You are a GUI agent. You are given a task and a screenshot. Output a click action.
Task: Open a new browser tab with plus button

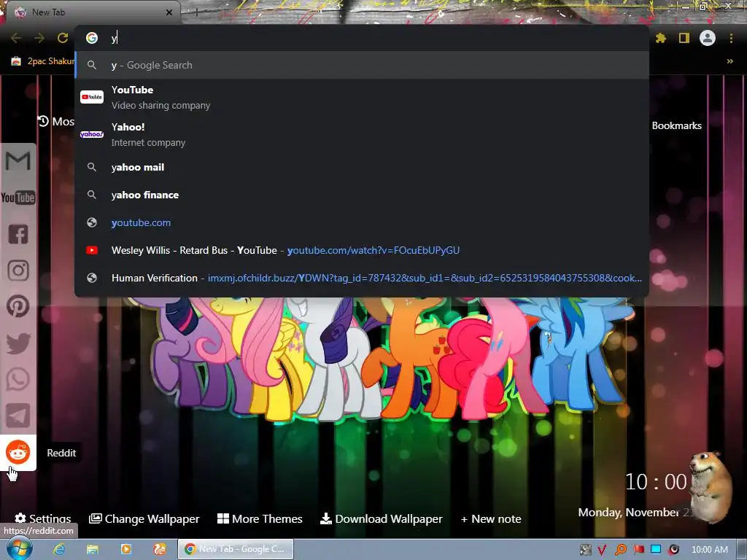click(x=196, y=12)
